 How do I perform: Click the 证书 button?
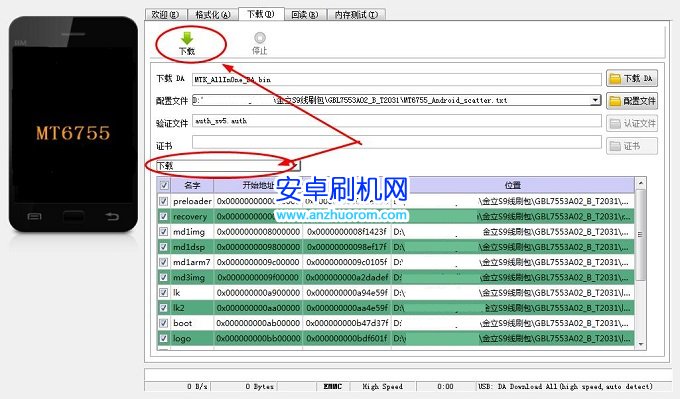click(632, 146)
